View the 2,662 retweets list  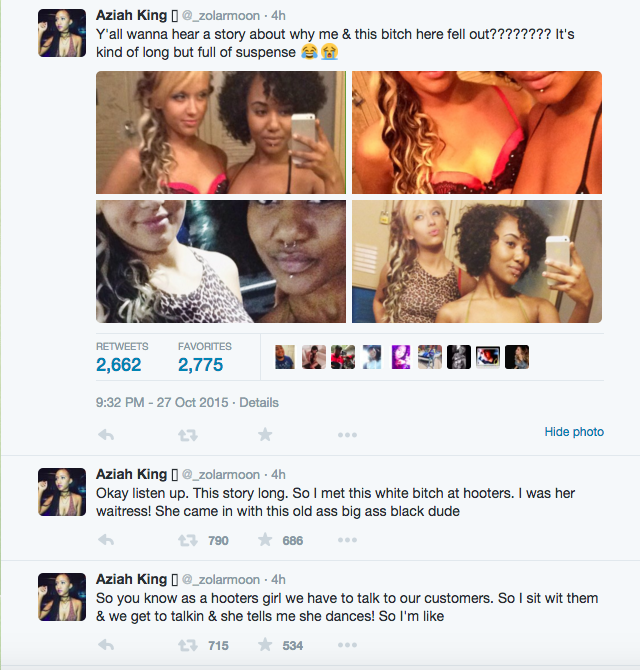[x=119, y=365]
